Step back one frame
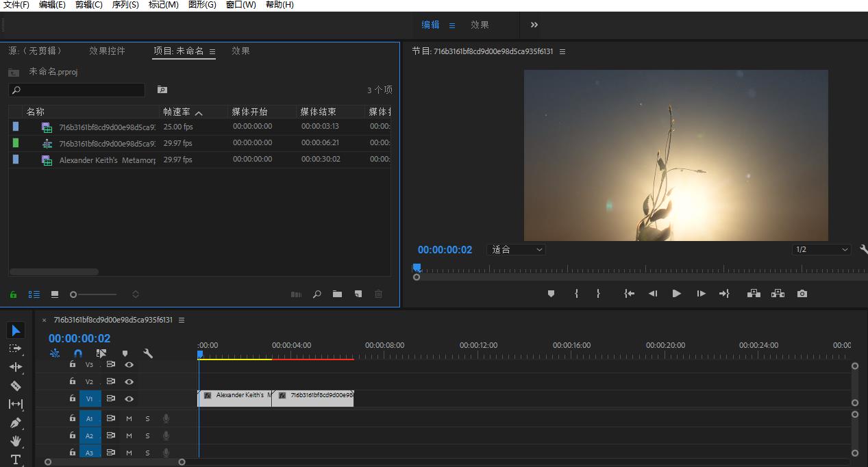Image resolution: width=868 pixels, height=467 pixels. pyautogui.click(x=653, y=294)
